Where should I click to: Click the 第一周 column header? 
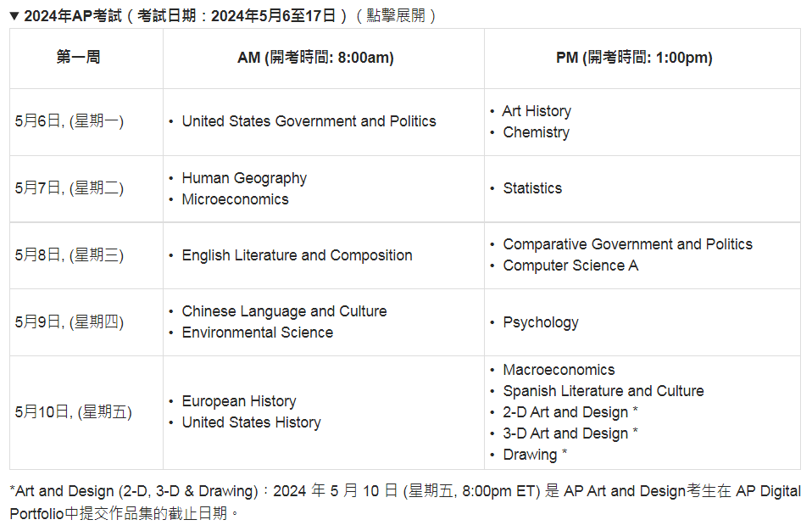78,58
